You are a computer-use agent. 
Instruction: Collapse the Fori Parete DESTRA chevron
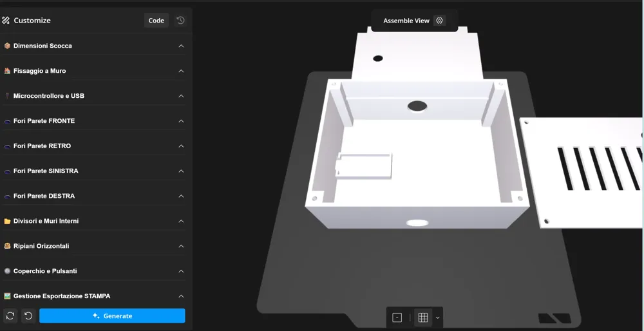(x=181, y=196)
